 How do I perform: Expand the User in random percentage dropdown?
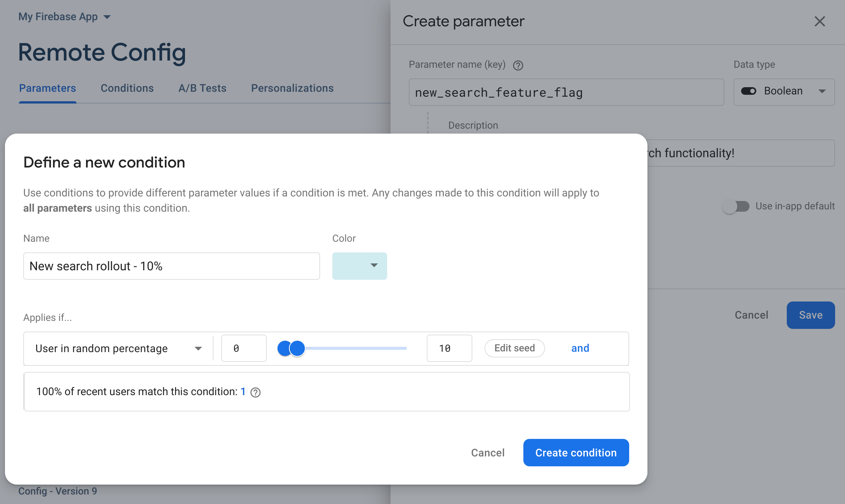[197, 348]
